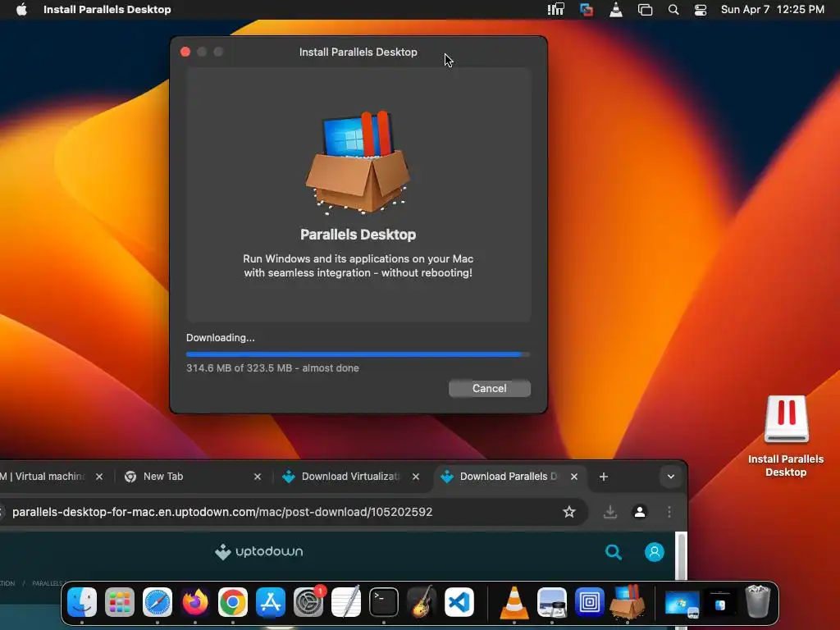Close the New Tab tab
Viewport: 840px width, 630px height.
point(257,477)
